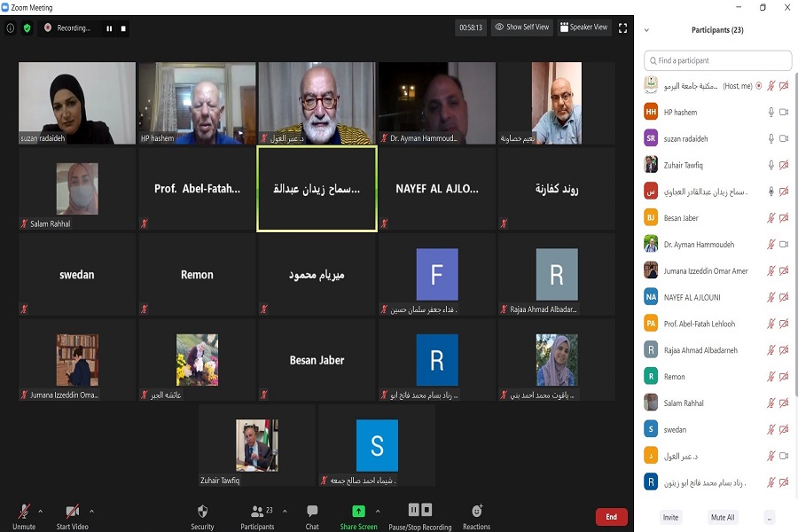This screenshot has width=798, height=532.
Task: Click Rajaa Ahmad Albadarneh video-off icon
Action: (x=784, y=350)
